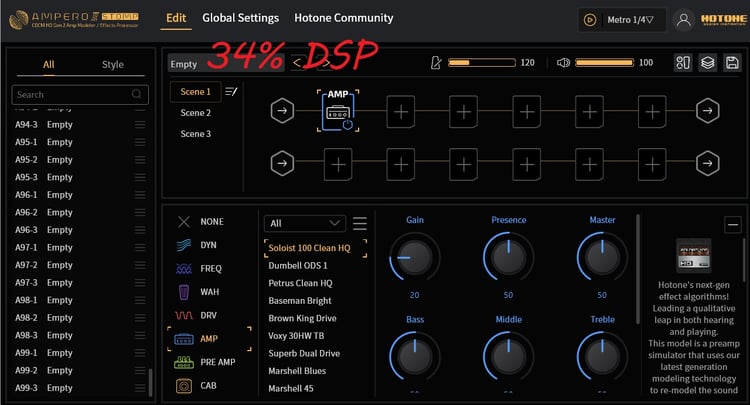This screenshot has width=750, height=405.
Task: Save the patch with floppy disk icon
Action: pos(732,63)
